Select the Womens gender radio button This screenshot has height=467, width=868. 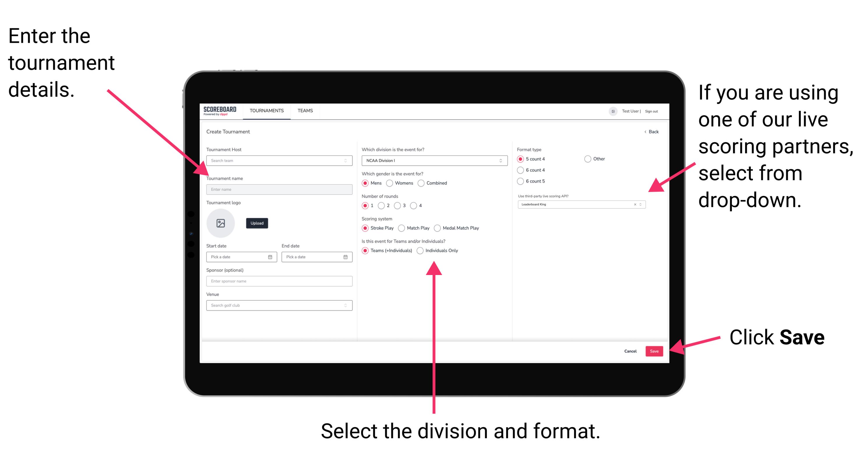coord(390,183)
